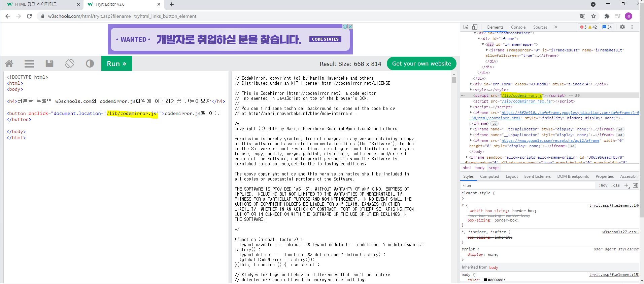Open the DOM Breakpoints tab
Screen dimensions: 644x284
click(x=573, y=176)
